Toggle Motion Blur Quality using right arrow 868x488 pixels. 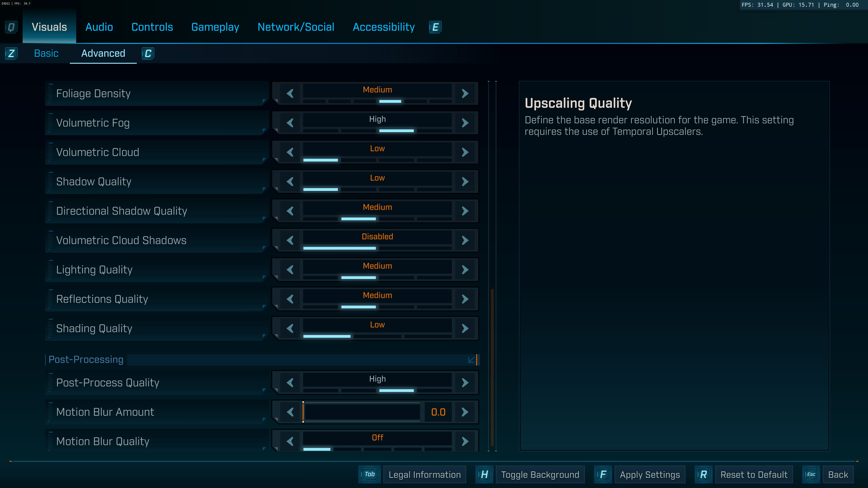click(465, 441)
